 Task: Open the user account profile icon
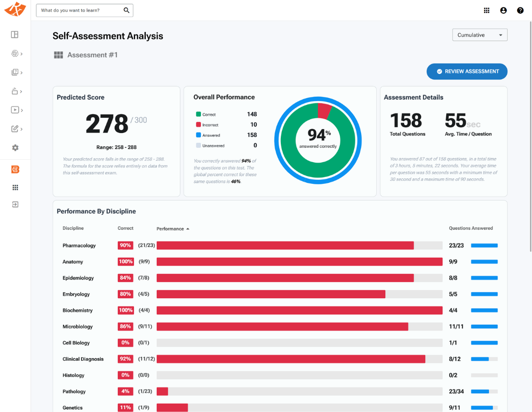(x=503, y=10)
